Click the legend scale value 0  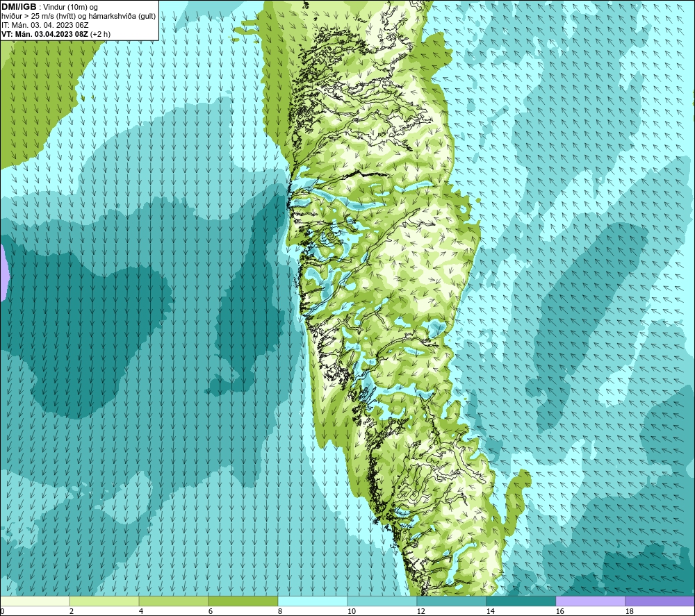pos(2,611)
